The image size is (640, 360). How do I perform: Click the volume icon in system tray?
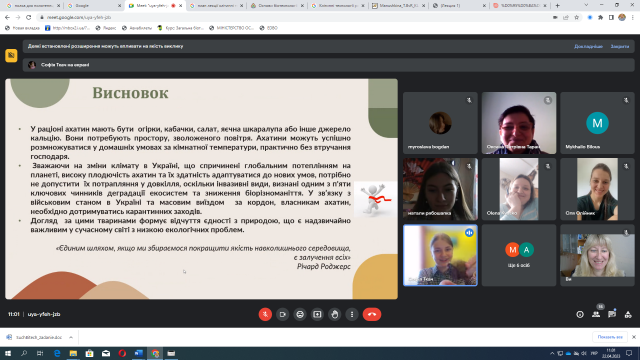click(584, 353)
